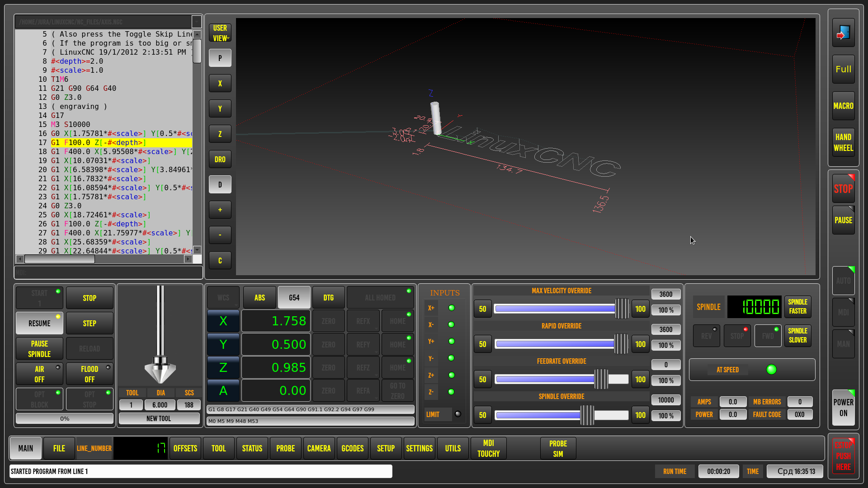Set spindle override to 100

click(x=640, y=415)
